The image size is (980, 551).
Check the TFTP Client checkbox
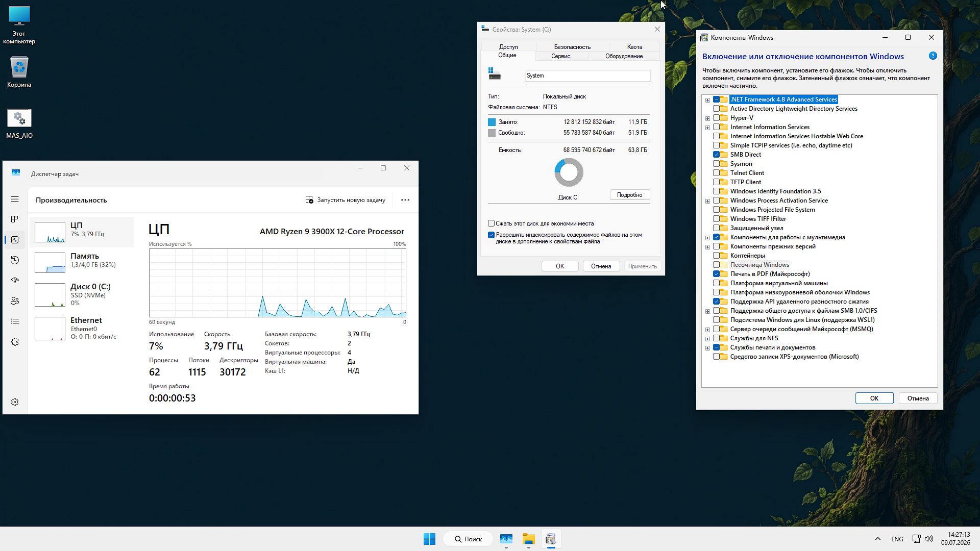[x=716, y=182]
